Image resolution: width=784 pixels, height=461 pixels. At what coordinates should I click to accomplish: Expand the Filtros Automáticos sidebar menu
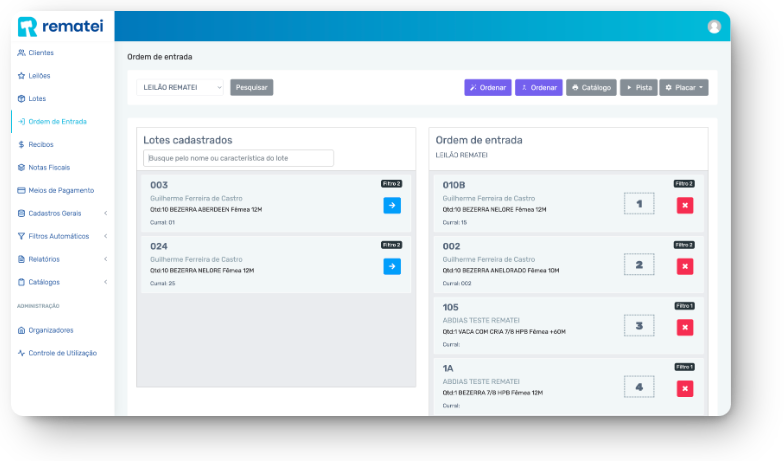(x=62, y=236)
